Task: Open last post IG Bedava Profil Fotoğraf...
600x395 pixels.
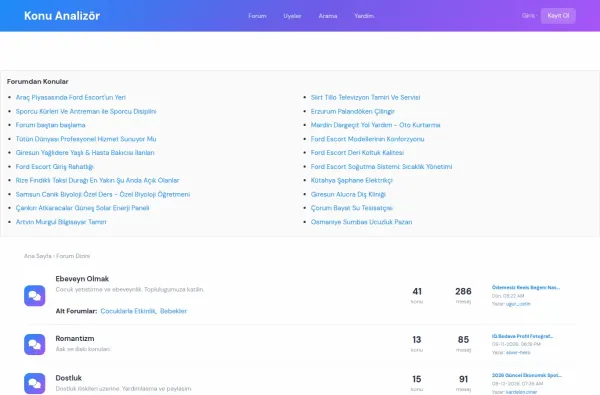Action: 522,336
